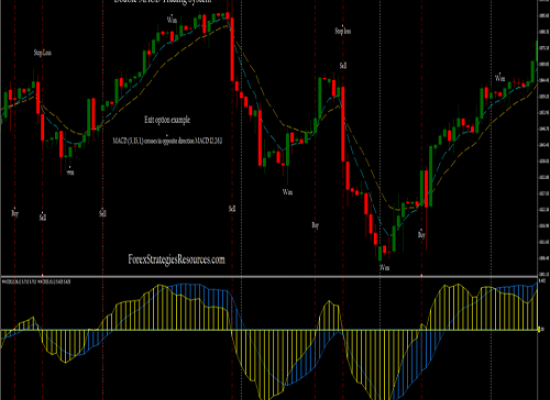Select the "Stop loss" label directly above the Sell label

343,31
